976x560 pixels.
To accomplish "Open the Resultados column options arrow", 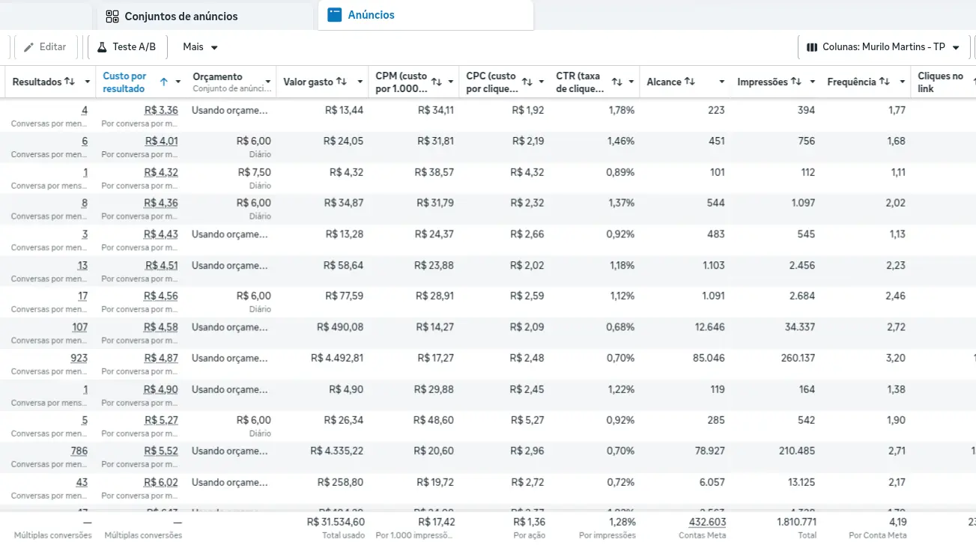I will (x=87, y=82).
